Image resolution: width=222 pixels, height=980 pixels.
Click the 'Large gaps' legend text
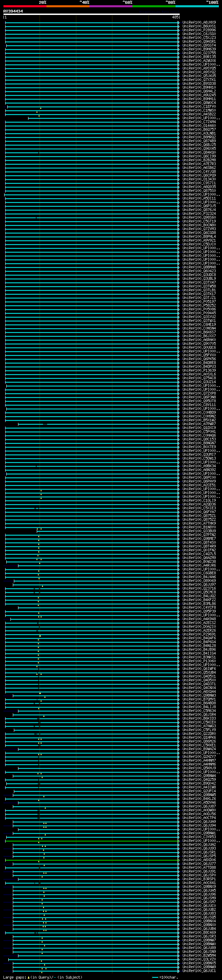click(15, 977)
